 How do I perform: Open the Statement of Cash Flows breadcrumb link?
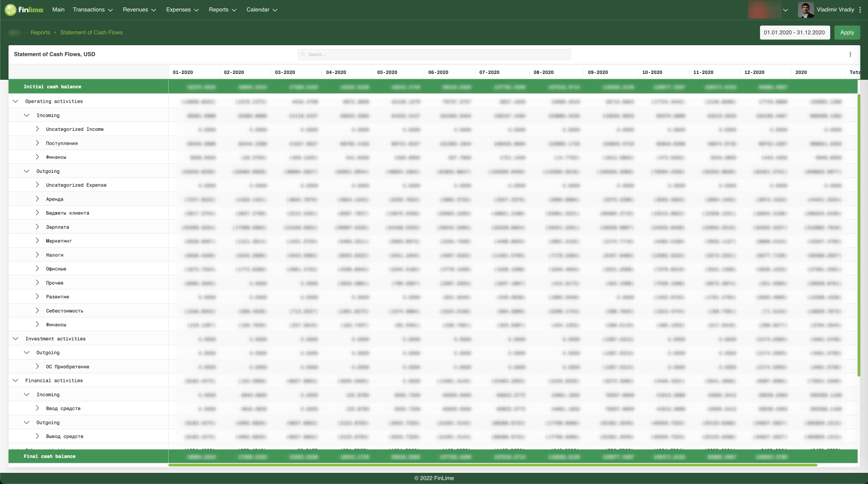91,32
